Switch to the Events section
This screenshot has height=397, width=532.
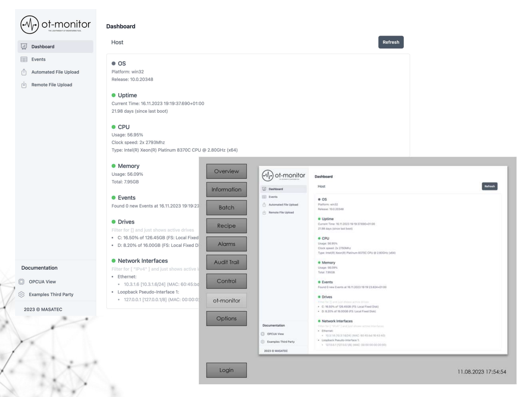pos(46,59)
